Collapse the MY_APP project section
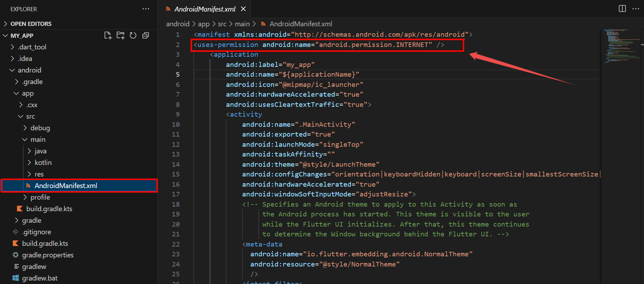 pos(5,36)
